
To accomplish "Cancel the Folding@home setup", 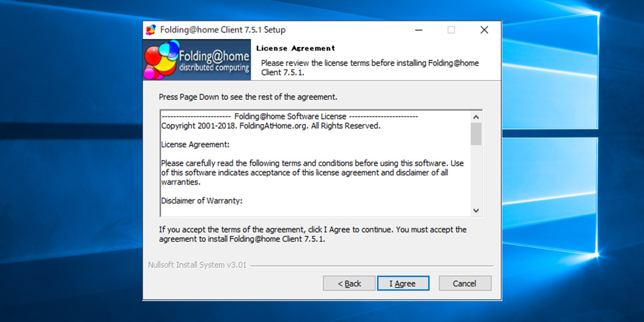I will click(x=465, y=283).
